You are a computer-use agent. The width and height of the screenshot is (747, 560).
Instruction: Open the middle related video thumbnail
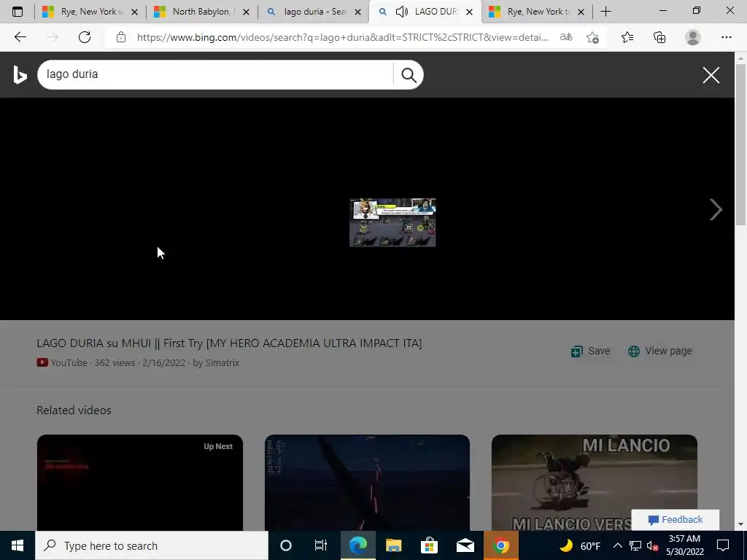(367, 483)
